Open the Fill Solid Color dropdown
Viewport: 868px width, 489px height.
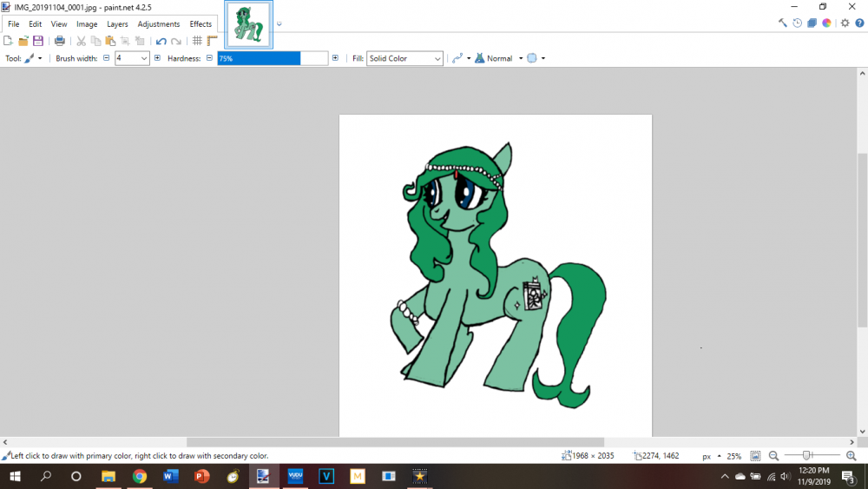[x=404, y=58]
